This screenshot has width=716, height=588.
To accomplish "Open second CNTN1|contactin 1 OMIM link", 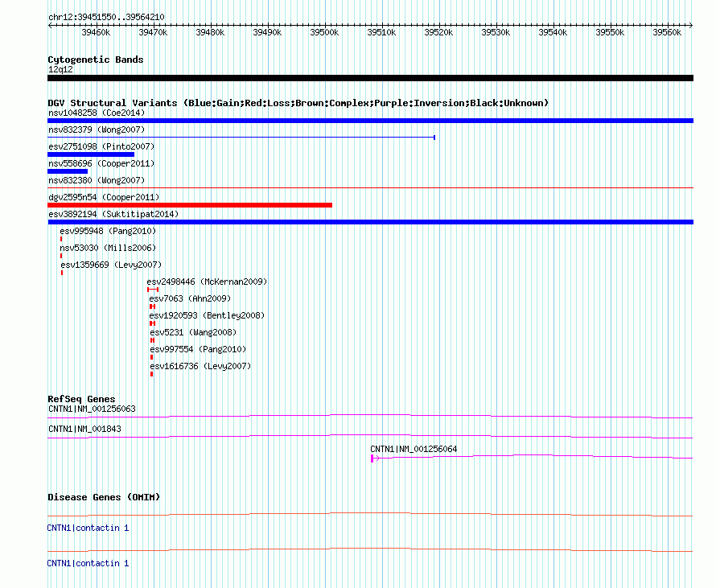I will (x=88, y=563).
